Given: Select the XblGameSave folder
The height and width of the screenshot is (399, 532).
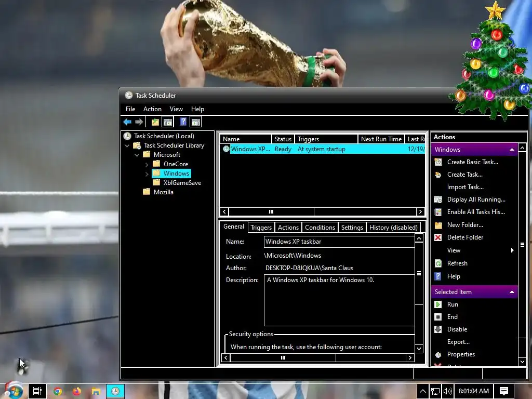Looking at the screenshot, I should [182, 182].
